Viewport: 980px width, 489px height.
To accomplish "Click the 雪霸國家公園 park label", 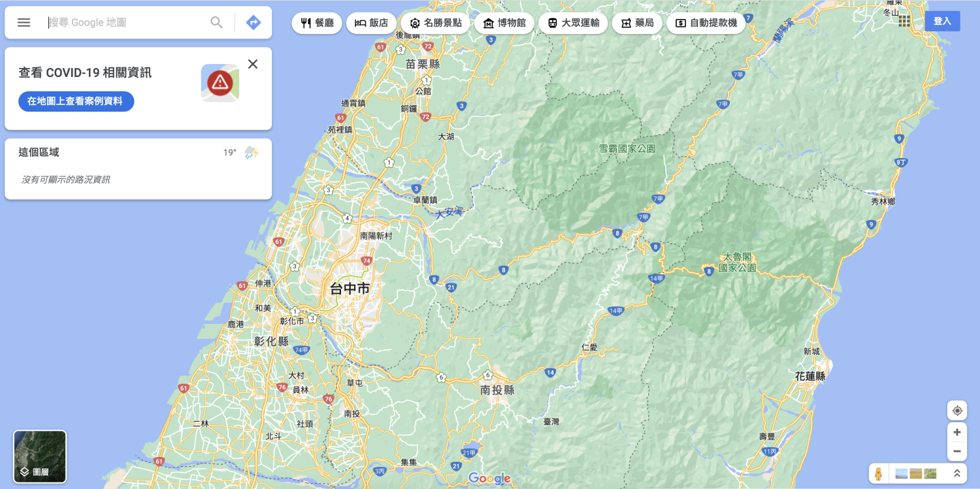I will click(627, 149).
